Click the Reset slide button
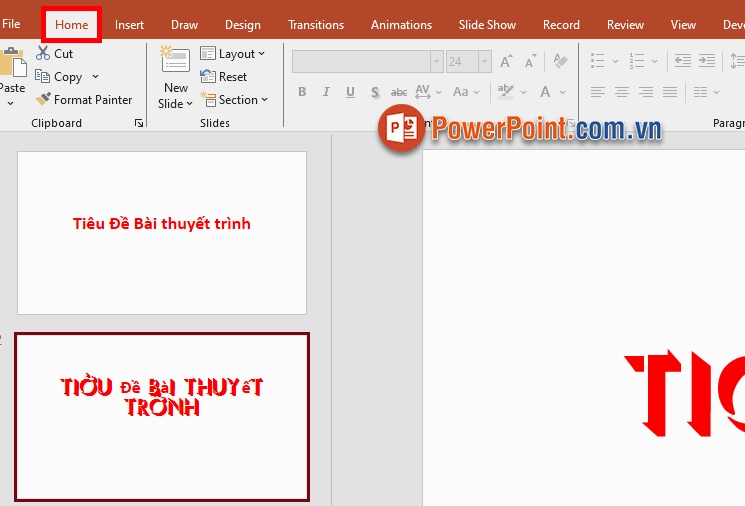 [x=223, y=76]
